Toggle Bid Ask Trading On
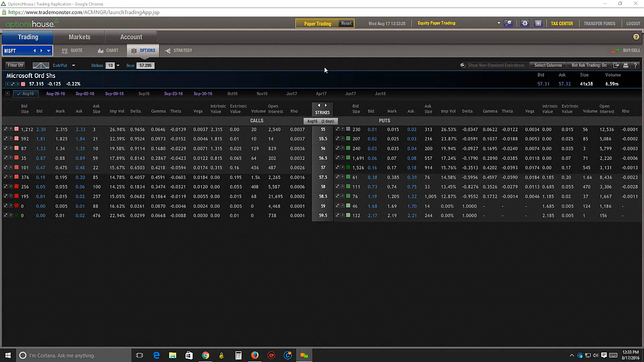 point(589,65)
